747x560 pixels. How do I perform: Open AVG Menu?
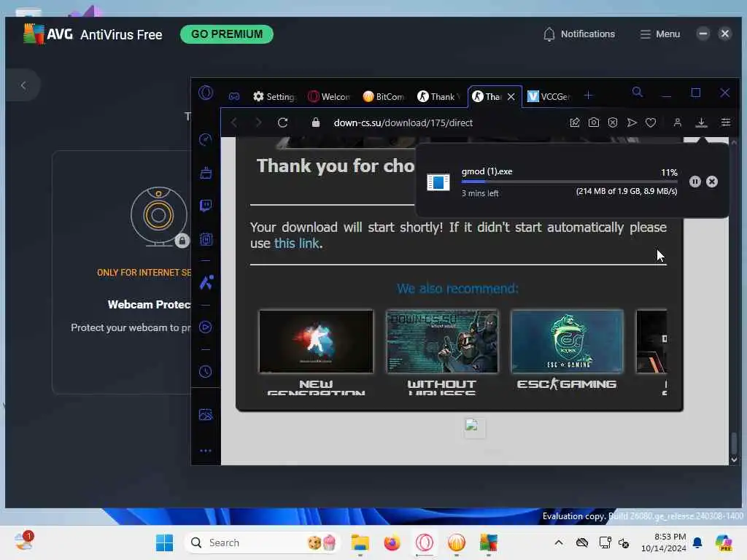[x=659, y=34]
